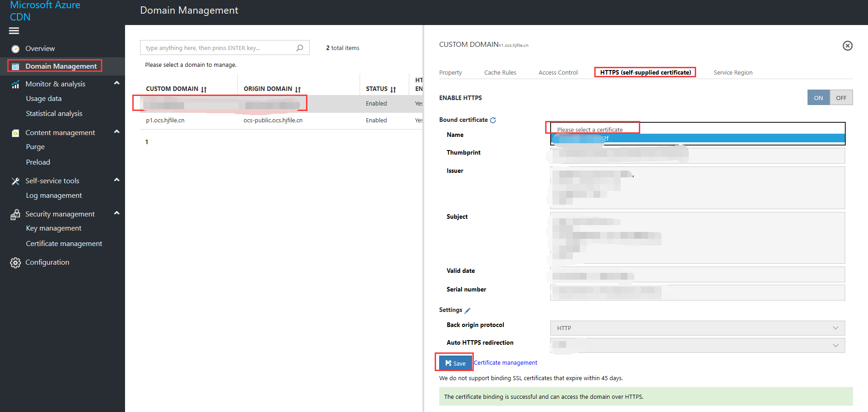The image size is (868, 412).
Task: Open Key management in sidebar
Action: point(54,228)
